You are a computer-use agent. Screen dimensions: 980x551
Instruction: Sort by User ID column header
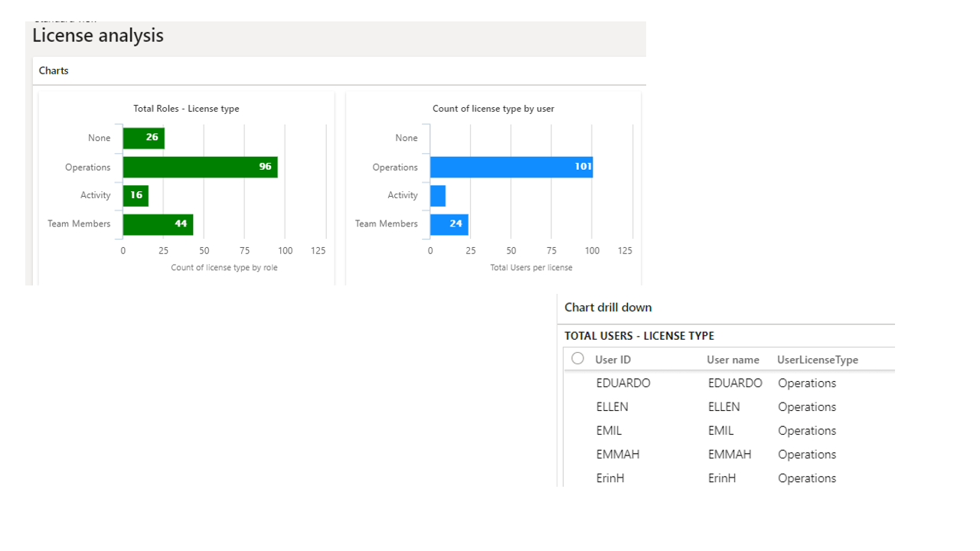612,360
